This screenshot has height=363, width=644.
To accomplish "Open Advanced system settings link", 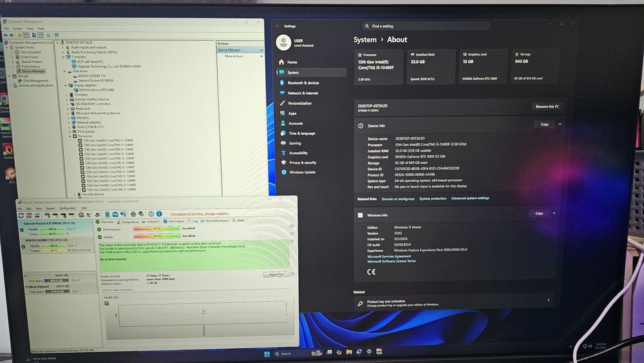I will coord(470,198).
